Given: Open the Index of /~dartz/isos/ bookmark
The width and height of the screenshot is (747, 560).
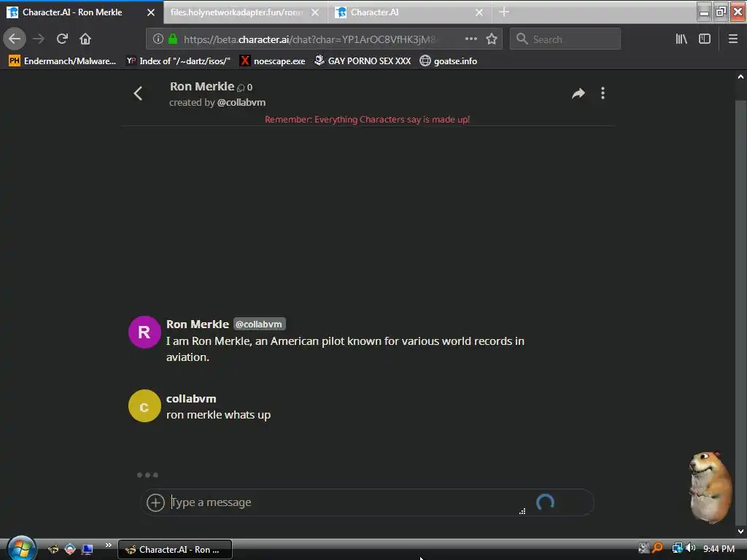Looking at the screenshot, I should pyautogui.click(x=178, y=61).
